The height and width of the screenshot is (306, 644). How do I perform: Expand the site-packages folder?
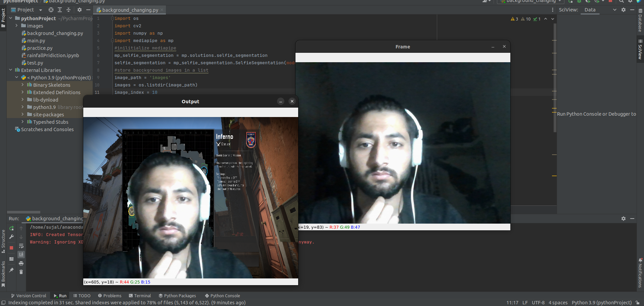22,114
